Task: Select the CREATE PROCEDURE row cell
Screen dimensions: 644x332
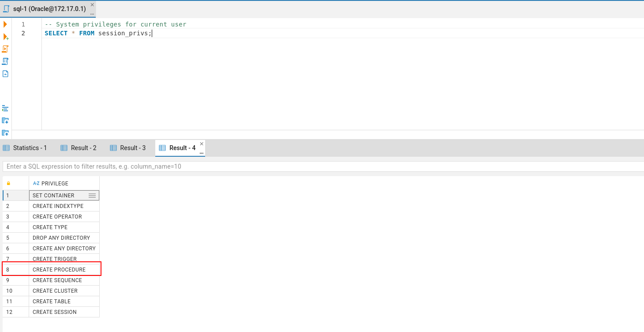Action: click(x=64, y=269)
